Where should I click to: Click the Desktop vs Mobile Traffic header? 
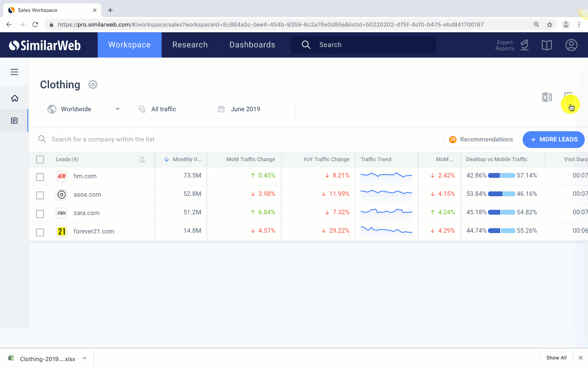click(496, 159)
